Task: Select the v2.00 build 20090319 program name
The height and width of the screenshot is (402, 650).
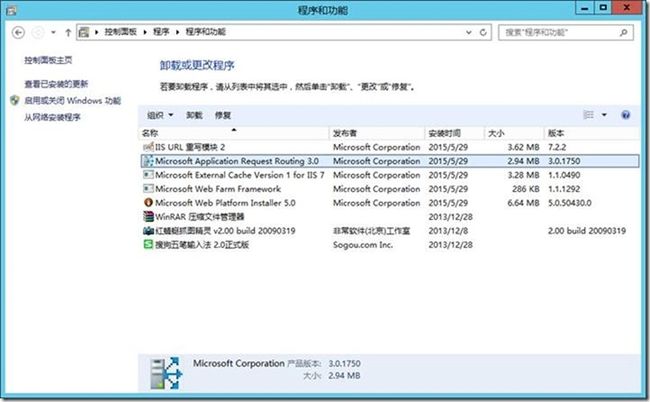Action: pos(225,231)
